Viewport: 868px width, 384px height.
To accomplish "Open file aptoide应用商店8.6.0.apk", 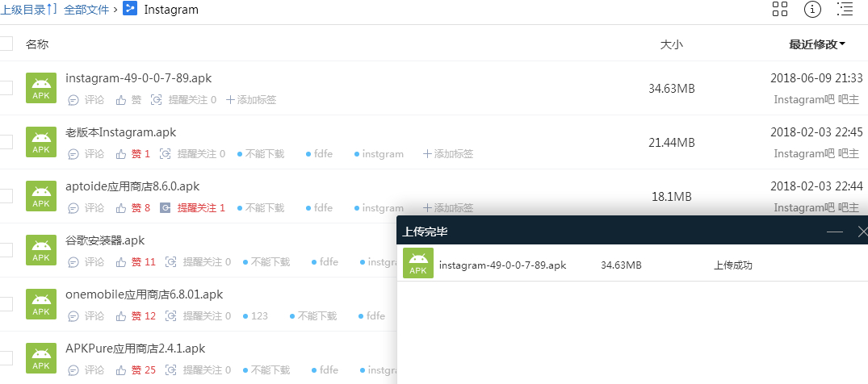I will [132, 186].
